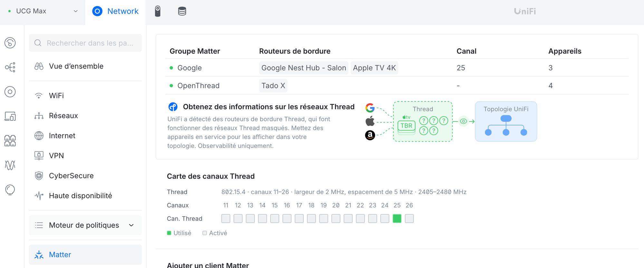Select Thread channel 20 square
644x268 pixels.
pyautogui.click(x=336, y=218)
